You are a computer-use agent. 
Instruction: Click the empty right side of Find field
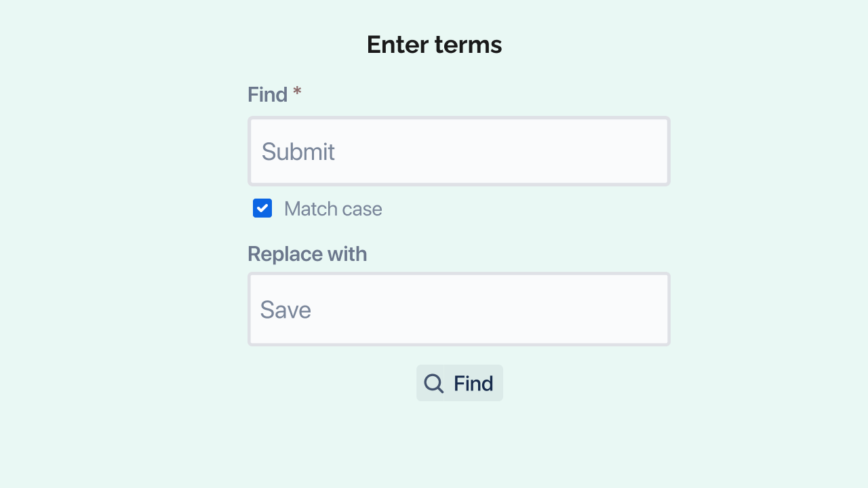pyautogui.click(x=576, y=151)
